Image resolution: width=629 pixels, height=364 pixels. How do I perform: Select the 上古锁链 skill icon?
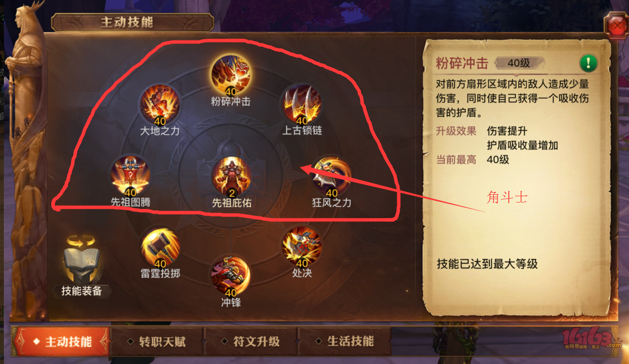pos(302,103)
